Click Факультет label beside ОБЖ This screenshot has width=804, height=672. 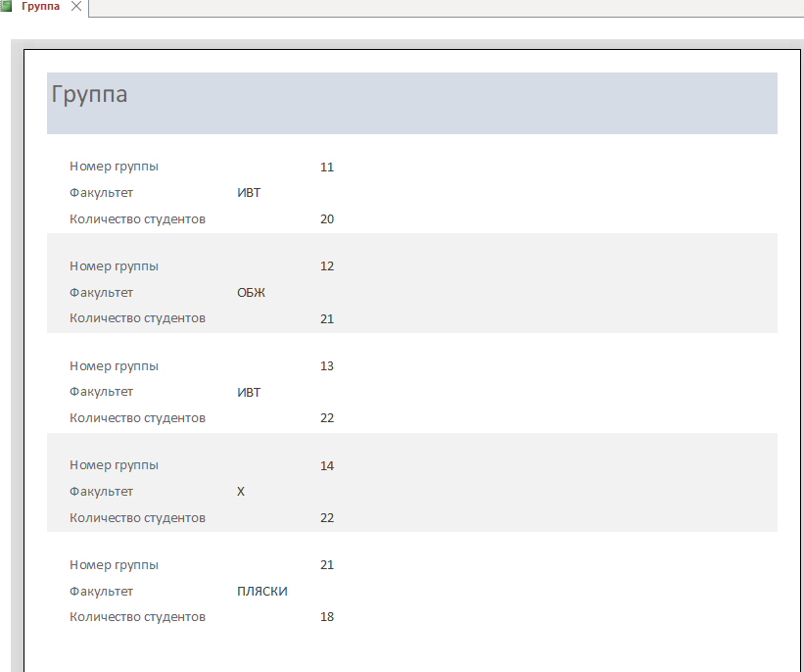[102, 292]
